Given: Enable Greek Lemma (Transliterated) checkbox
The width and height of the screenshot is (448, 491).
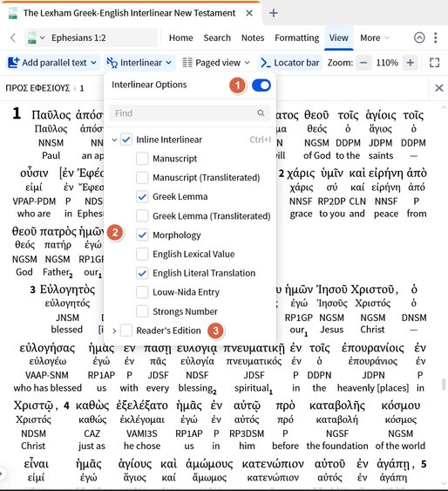Looking at the screenshot, I should tap(142, 215).
